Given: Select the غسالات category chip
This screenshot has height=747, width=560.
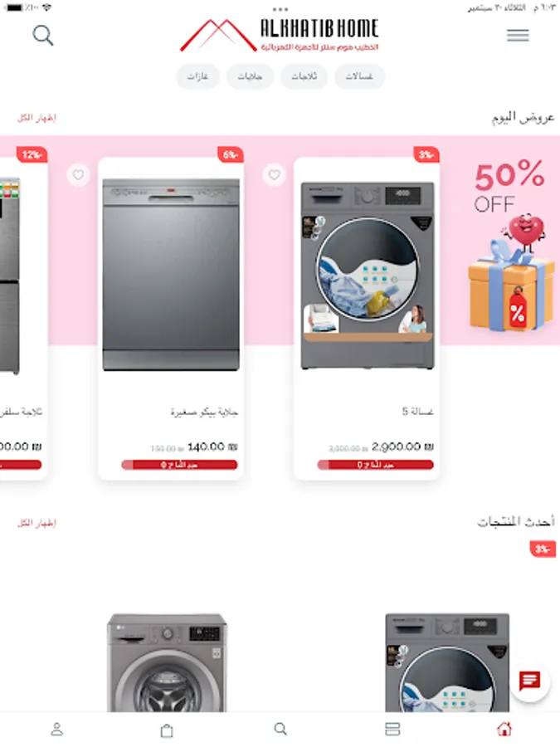Looking at the screenshot, I should pyautogui.click(x=359, y=76).
